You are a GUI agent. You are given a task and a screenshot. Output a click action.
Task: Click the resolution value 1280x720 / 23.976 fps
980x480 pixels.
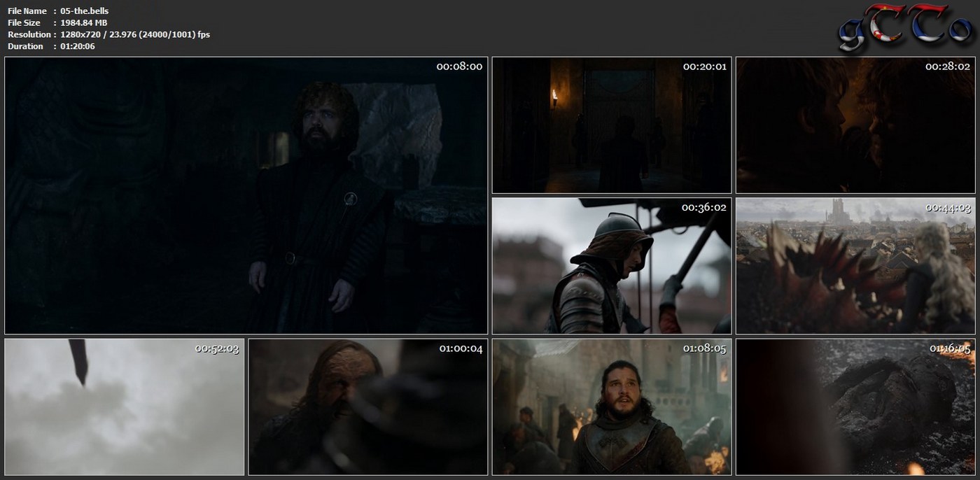coord(135,34)
